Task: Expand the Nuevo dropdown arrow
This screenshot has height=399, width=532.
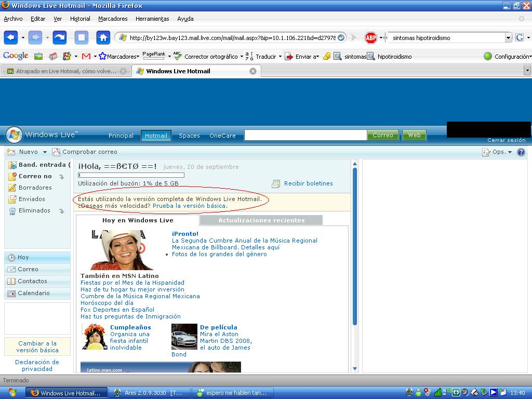Action: pos(45,152)
